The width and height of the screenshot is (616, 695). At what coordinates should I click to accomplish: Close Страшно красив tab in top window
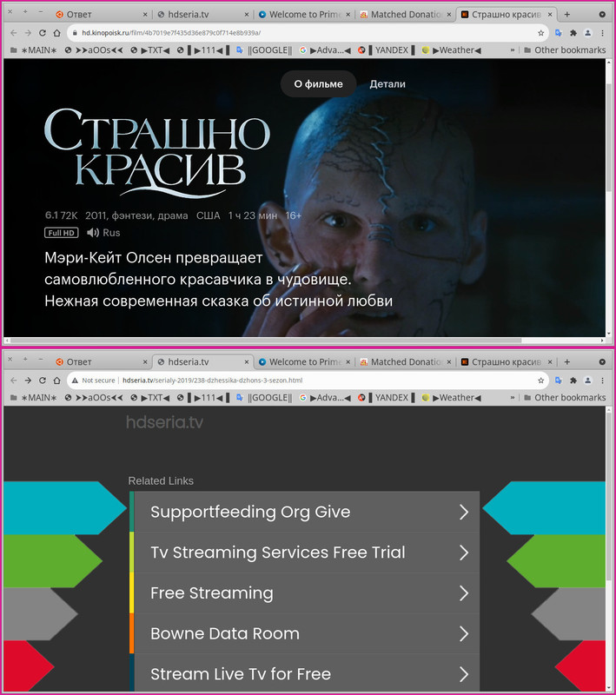(550, 14)
